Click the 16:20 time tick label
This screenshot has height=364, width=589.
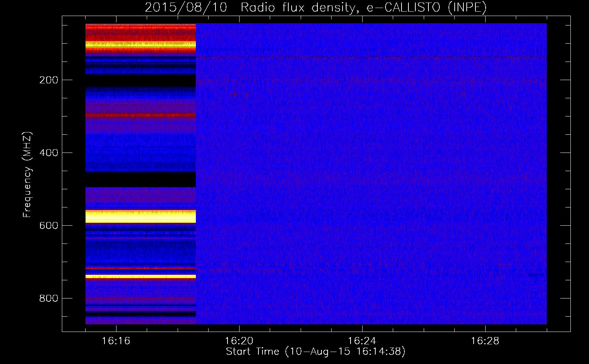click(x=239, y=341)
